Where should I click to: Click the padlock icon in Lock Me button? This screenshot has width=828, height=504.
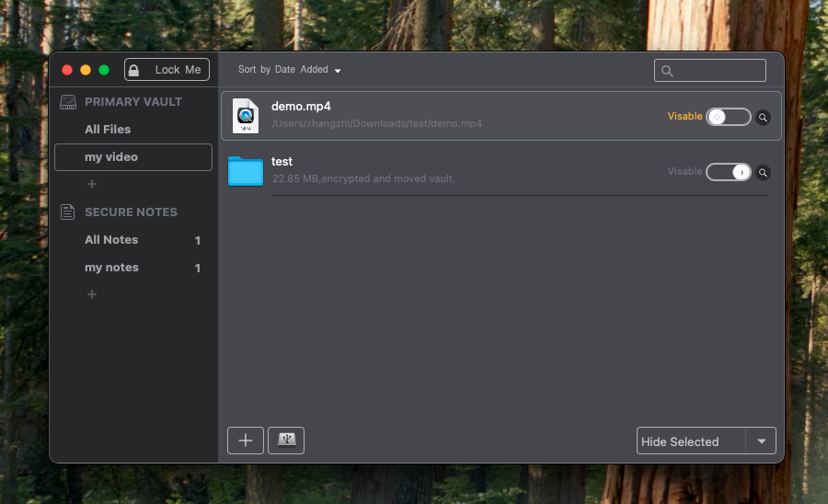tap(134, 70)
